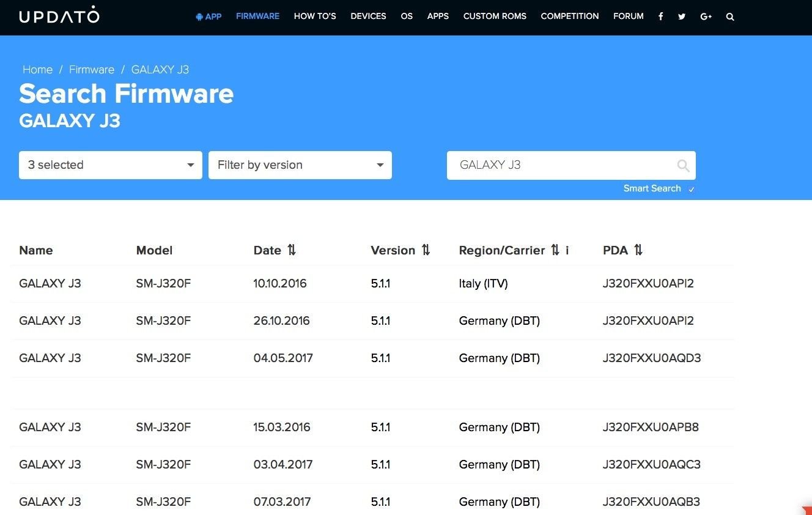812x515 pixels.
Task: Click date 04.05.2017
Action: pos(283,358)
